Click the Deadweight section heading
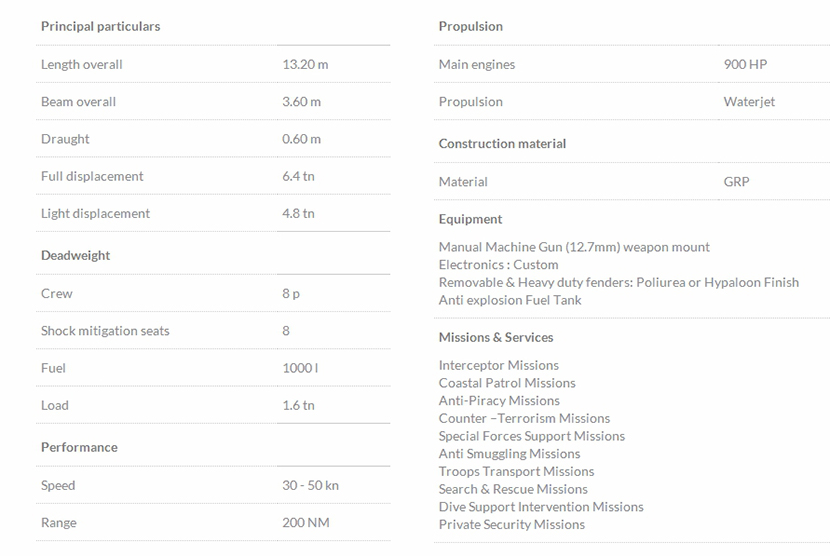The image size is (830, 556). click(76, 255)
